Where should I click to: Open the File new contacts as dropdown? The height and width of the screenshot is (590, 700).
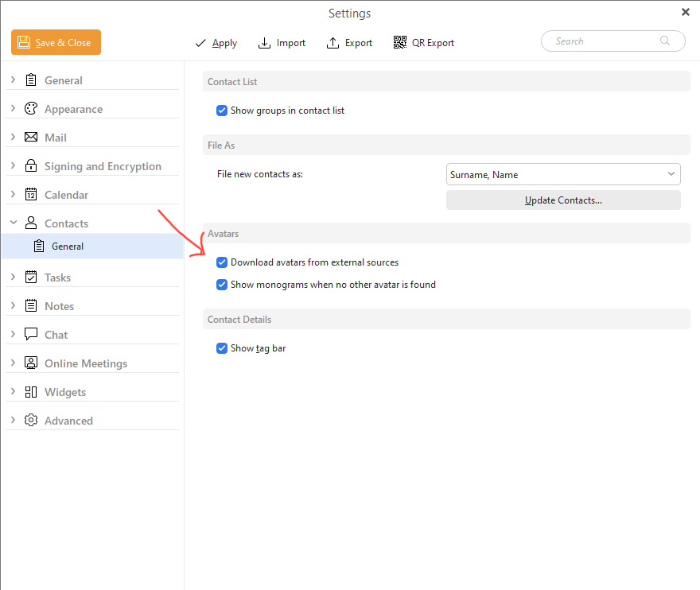point(563,175)
